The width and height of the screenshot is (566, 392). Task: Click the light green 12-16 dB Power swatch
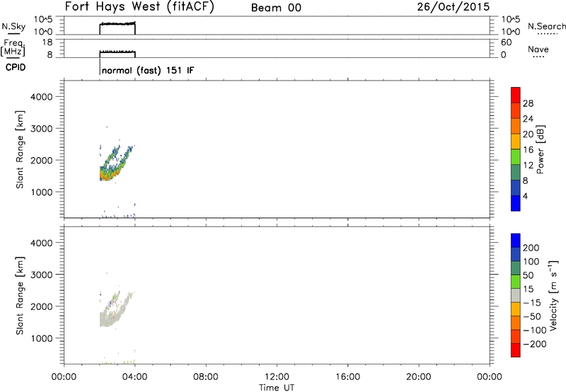coord(516,156)
